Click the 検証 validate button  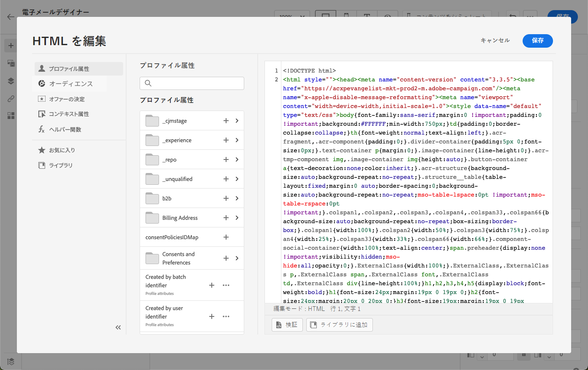click(287, 325)
